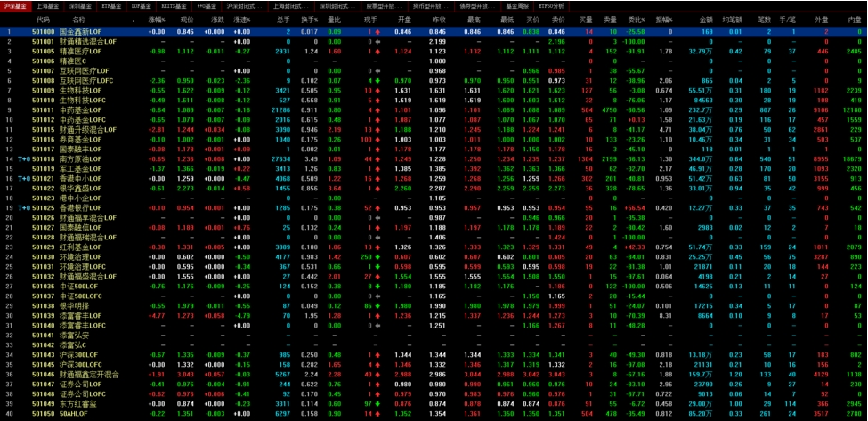868x421 pixels.
Task: Sort by the 涨速% column header
Action: [241, 20]
